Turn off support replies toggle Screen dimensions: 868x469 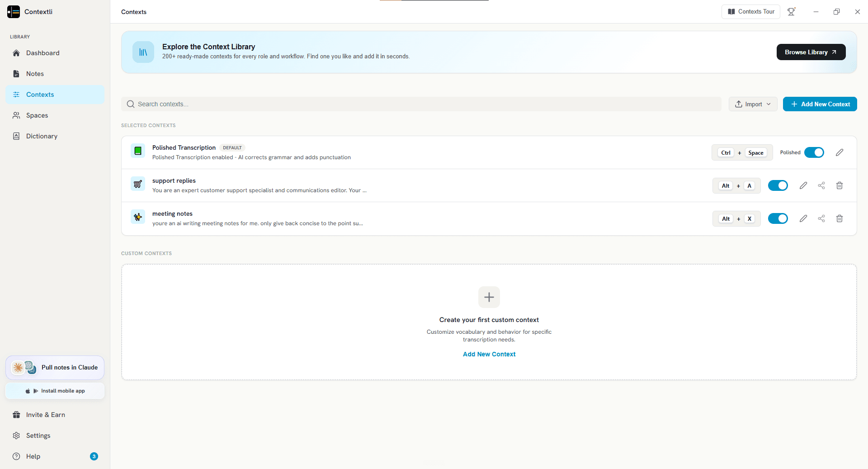coord(778,185)
